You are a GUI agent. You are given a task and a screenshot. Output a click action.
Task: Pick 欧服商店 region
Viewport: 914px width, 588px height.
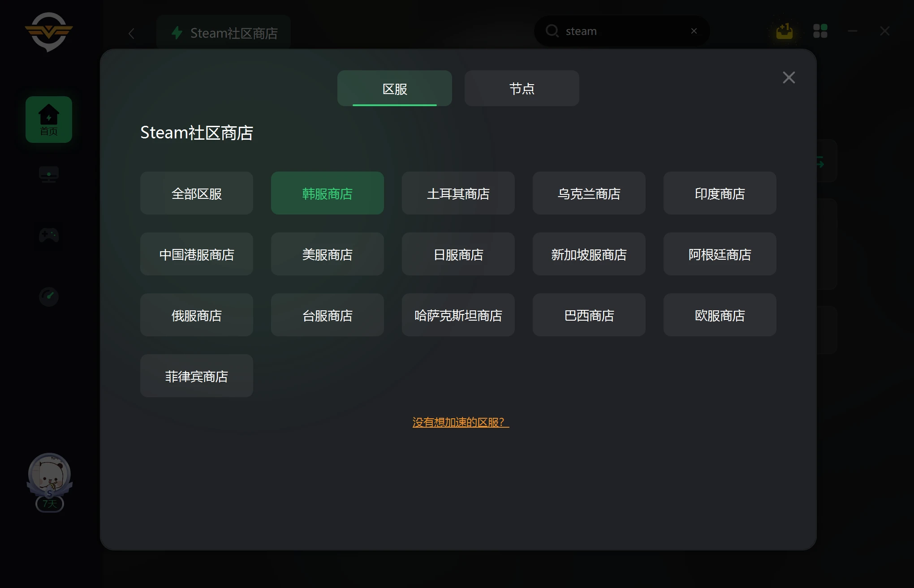[720, 315]
